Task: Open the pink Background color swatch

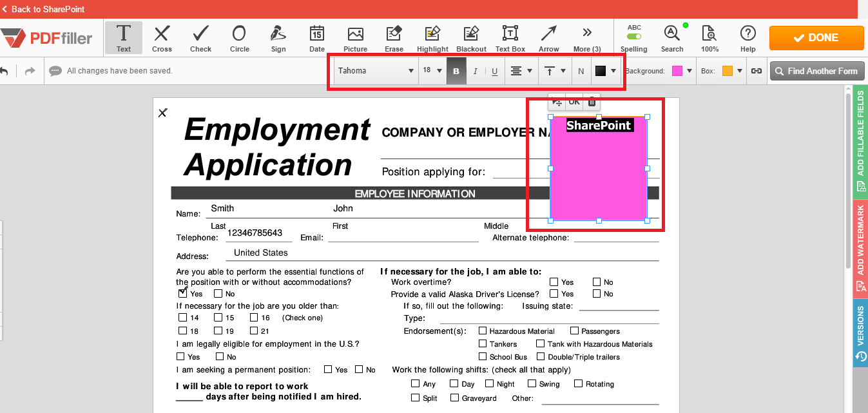Action: click(682, 71)
